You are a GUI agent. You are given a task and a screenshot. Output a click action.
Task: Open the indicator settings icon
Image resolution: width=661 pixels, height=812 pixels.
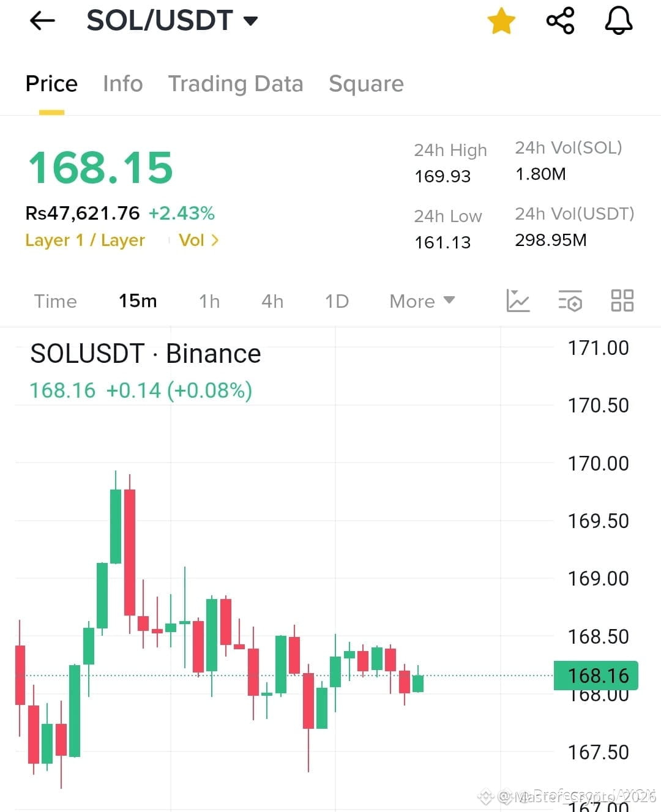[x=570, y=300]
